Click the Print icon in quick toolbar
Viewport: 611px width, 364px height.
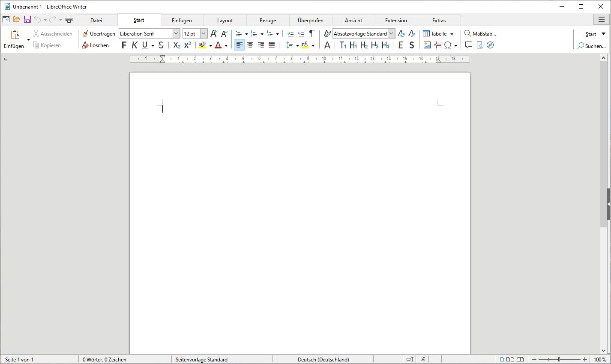coord(69,19)
